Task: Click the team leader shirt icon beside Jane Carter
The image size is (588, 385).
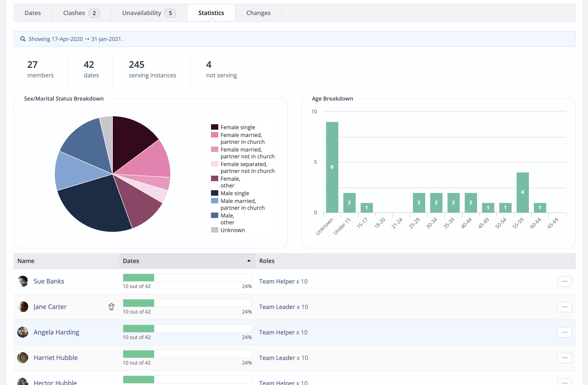Action: 111,307
